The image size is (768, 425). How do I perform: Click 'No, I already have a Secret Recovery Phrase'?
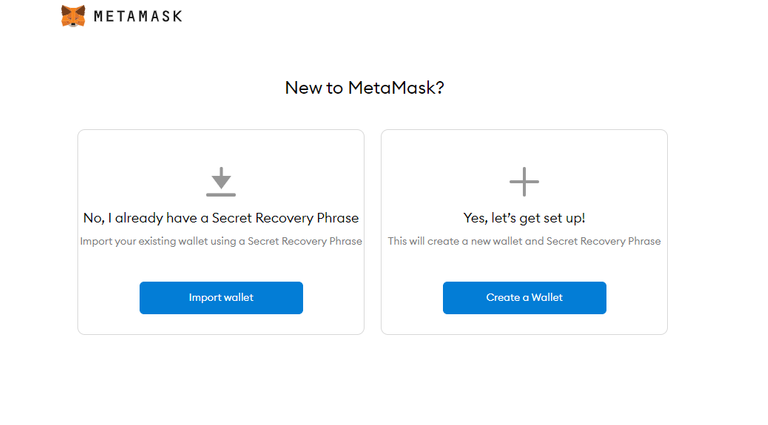pyautogui.click(x=221, y=218)
